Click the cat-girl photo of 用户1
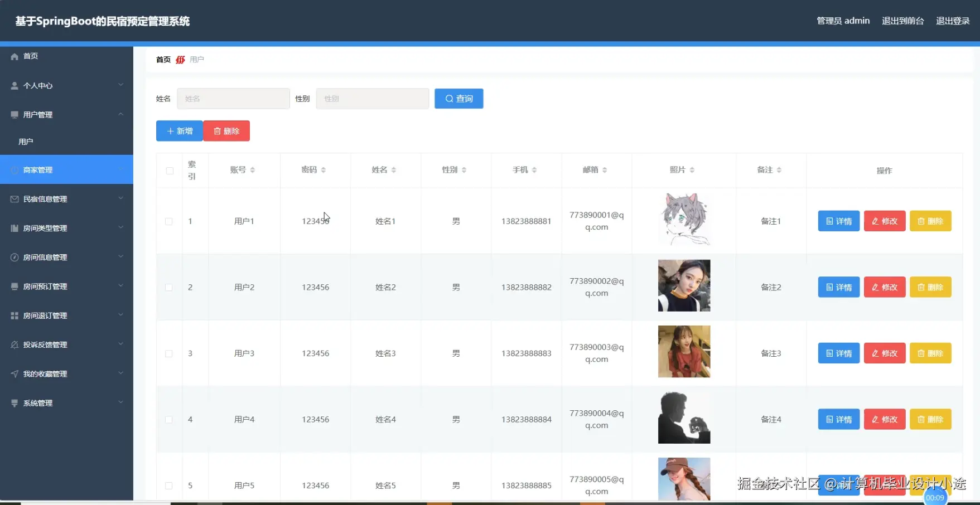Screen dimensions: 980x505 click(x=684, y=220)
